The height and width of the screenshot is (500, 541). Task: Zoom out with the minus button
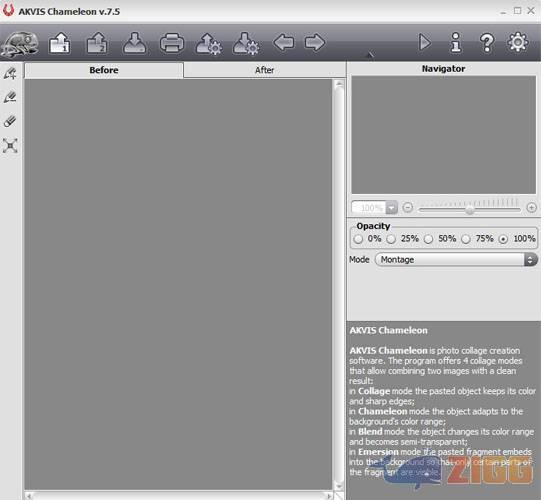(x=408, y=208)
